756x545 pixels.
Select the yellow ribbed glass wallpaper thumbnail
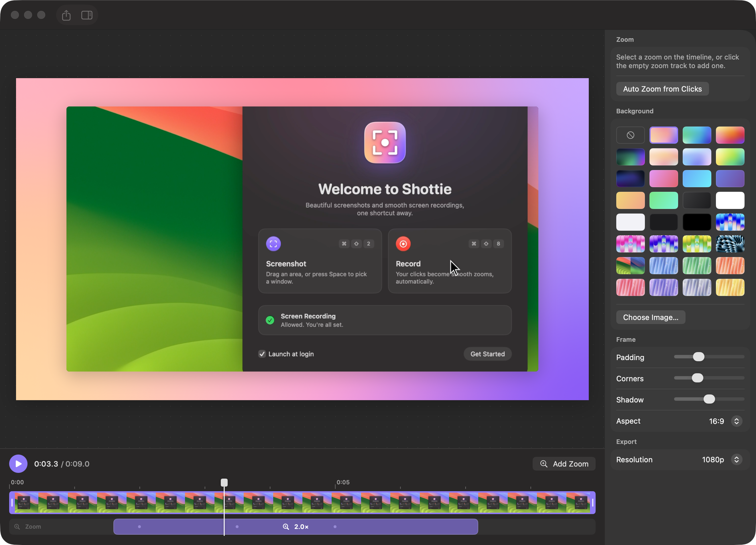tap(730, 287)
